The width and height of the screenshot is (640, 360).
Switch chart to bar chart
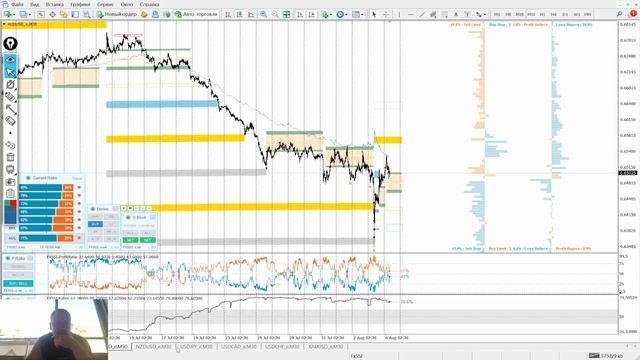[228, 14]
